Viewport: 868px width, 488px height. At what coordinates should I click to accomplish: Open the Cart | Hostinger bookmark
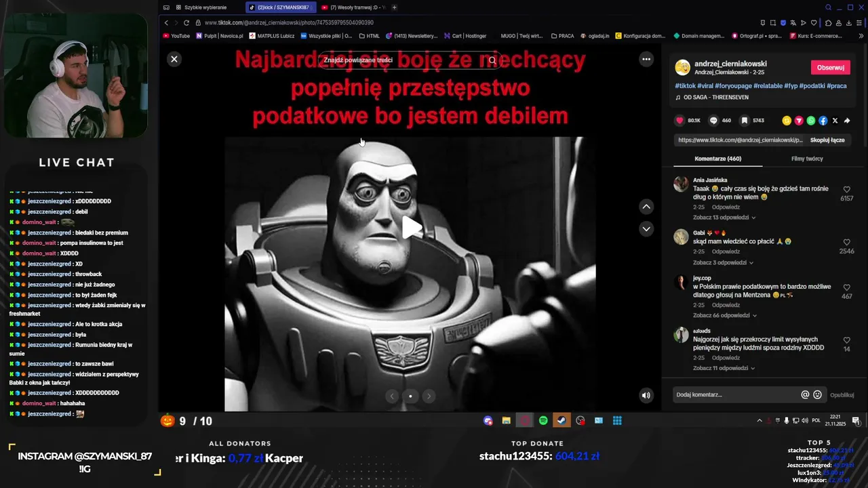pos(465,36)
